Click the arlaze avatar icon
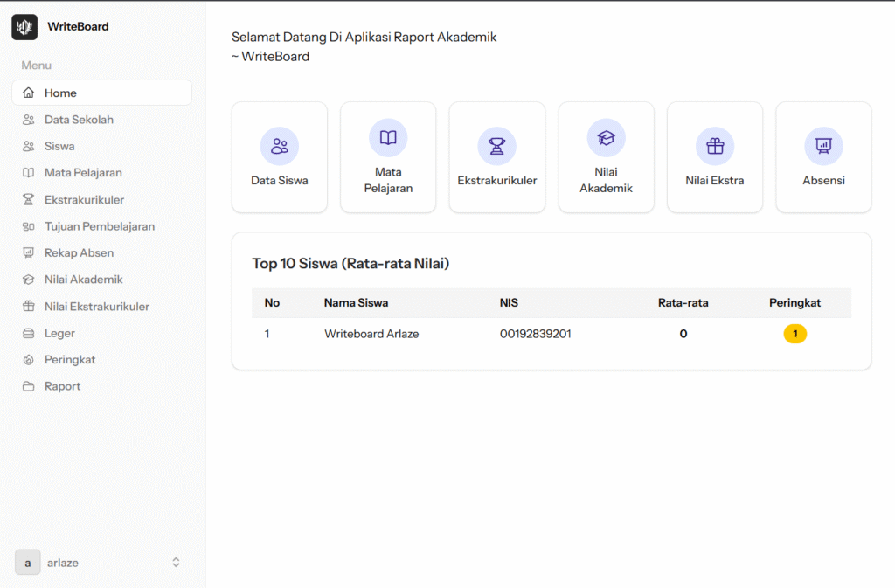 coord(27,563)
